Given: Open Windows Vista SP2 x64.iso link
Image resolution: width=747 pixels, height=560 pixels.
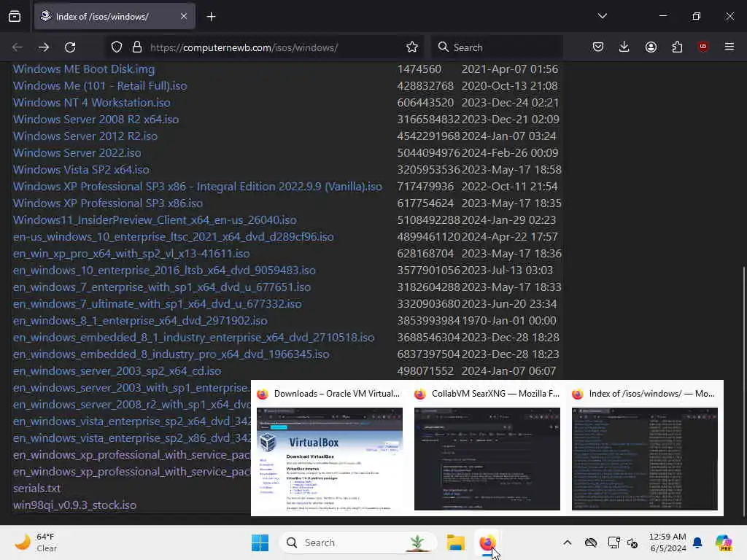Looking at the screenshot, I should 81,169.
